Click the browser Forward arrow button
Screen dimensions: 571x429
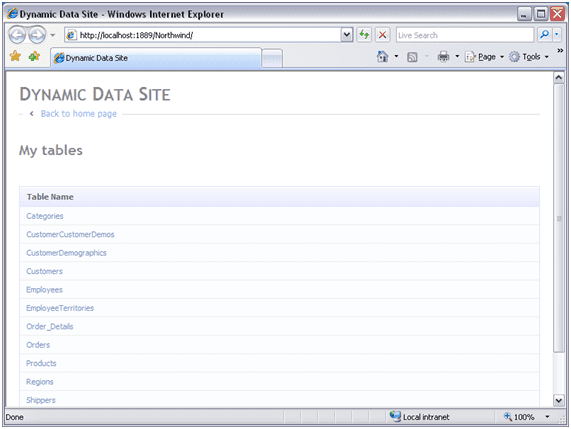[x=37, y=35]
